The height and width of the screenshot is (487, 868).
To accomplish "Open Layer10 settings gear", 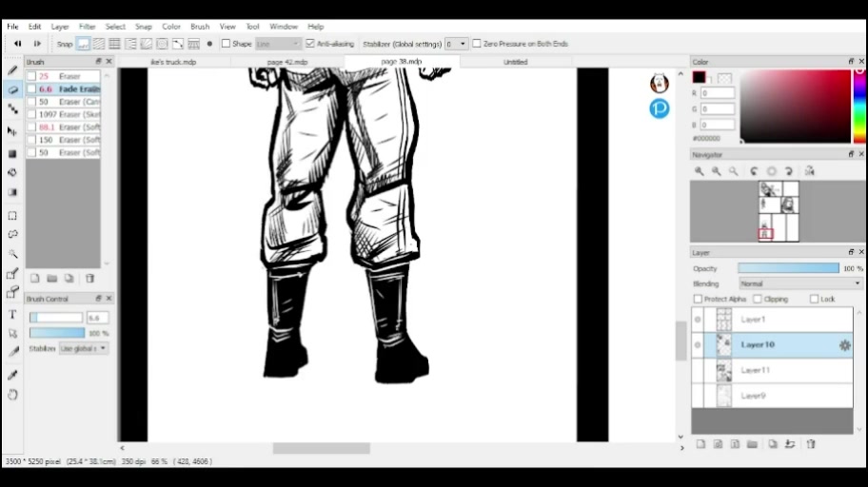I will pyautogui.click(x=845, y=345).
